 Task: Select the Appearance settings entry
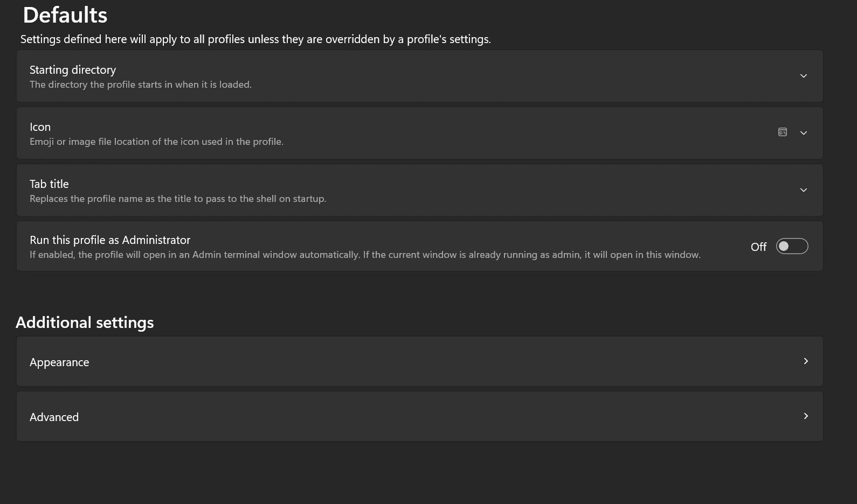point(420,362)
